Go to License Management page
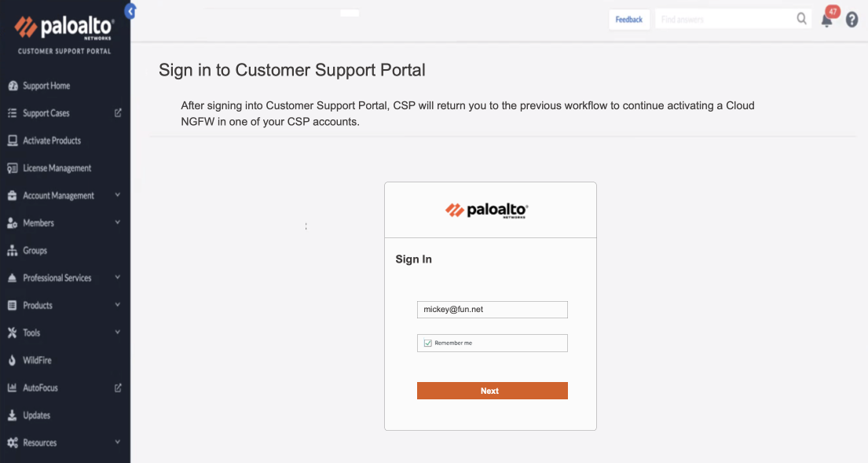 click(57, 168)
